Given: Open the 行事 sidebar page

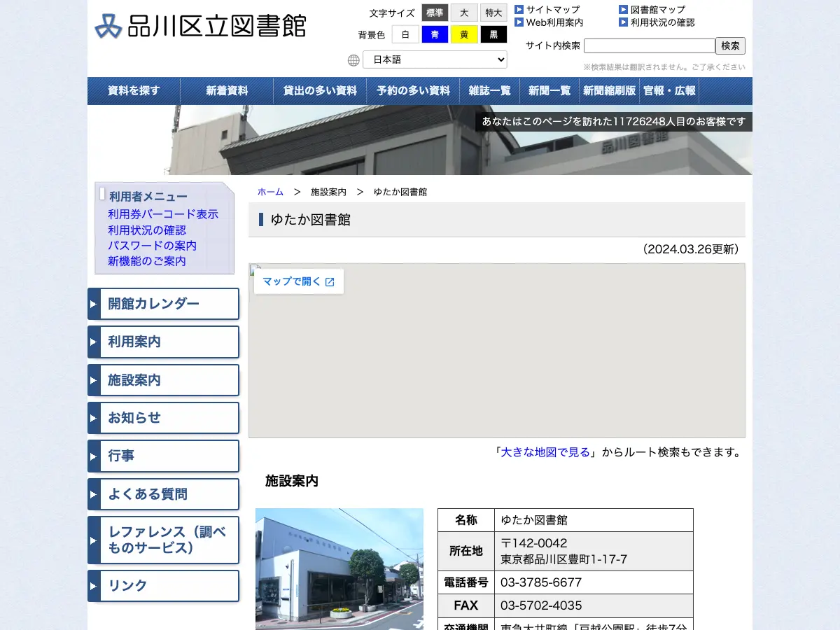Looking at the screenshot, I should click(164, 456).
